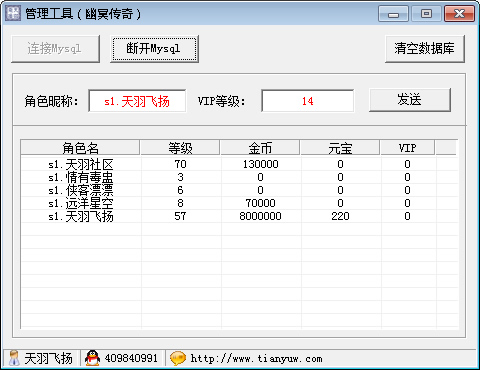Click the VIP等级 input field

[308, 101]
